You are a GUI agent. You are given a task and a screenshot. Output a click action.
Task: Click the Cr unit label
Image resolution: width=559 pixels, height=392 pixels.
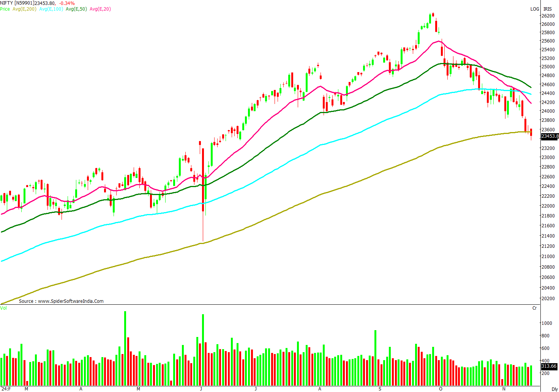(x=534, y=308)
